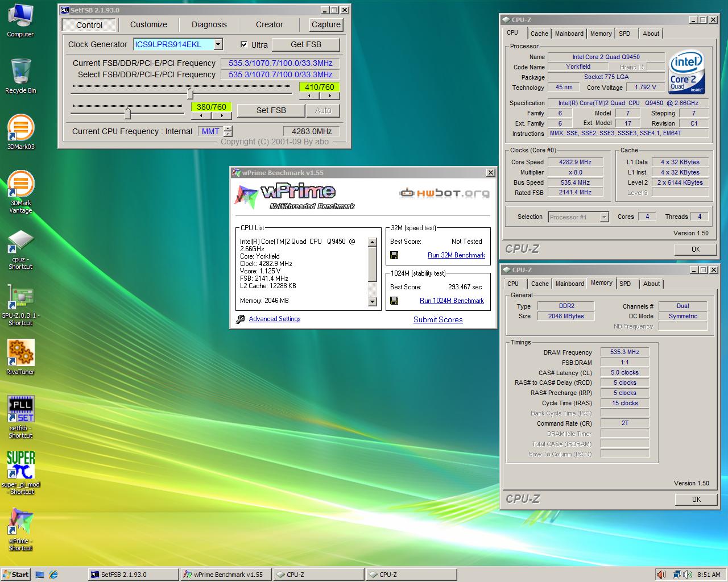
Task: Click the MMT spinner up arrow
Action: click(228, 128)
